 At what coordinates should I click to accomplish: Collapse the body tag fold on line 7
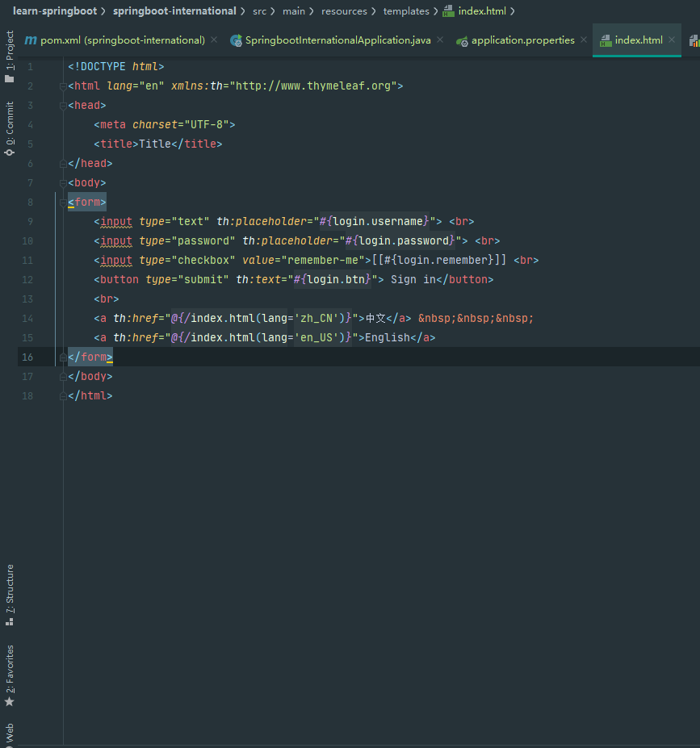(63, 183)
